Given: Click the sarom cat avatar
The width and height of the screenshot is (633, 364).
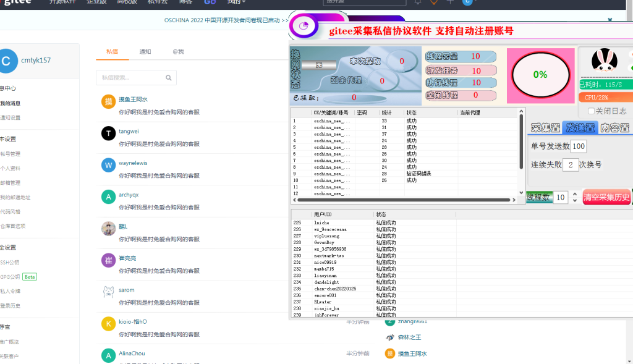Looking at the screenshot, I should 108,292.
